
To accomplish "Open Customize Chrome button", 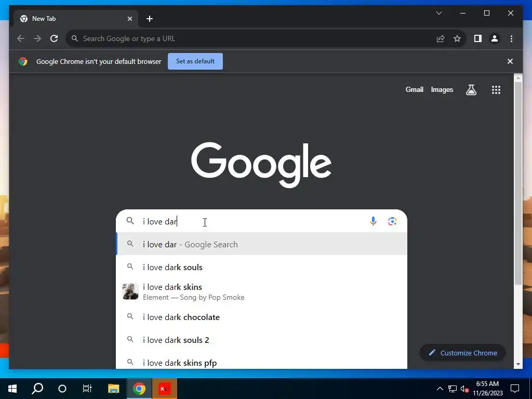I will pyautogui.click(x=462, y=353).
